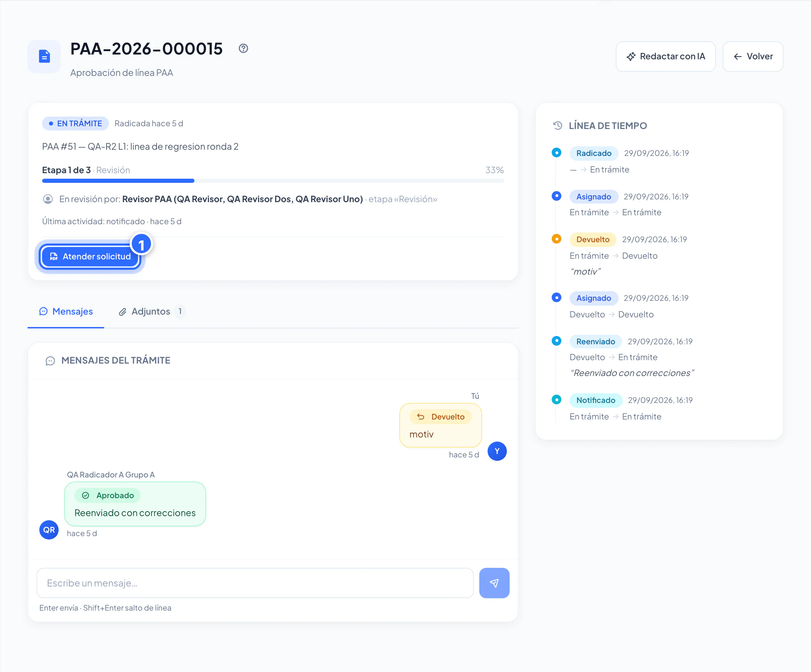Click the Atender solicitud button
The width and height of the screenshot is (811, 672).
(90, 257)
